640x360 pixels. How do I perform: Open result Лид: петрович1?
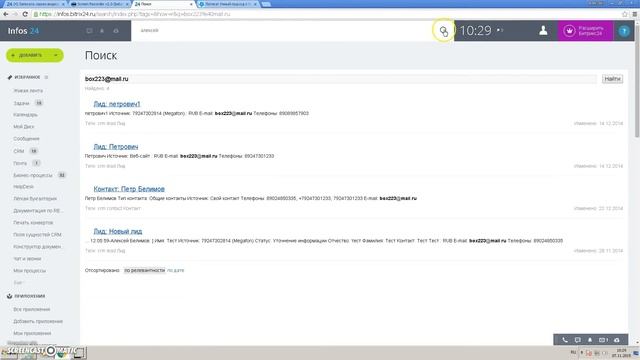click(x=117, y=104)
